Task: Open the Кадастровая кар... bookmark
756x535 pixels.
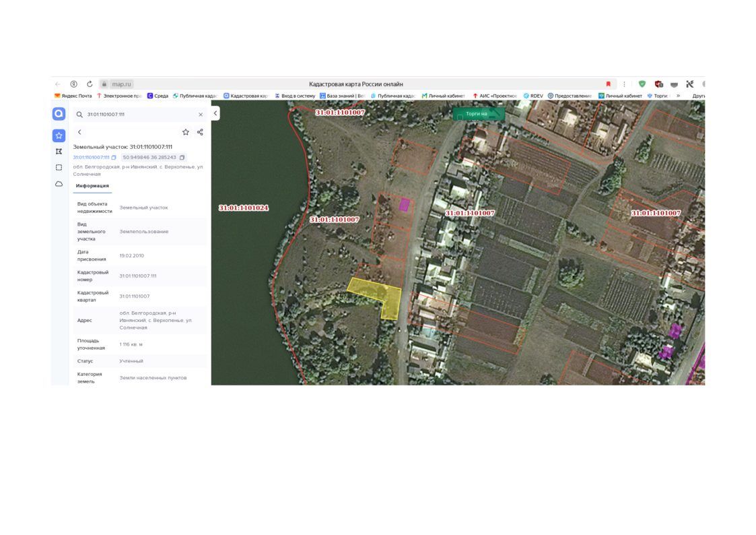Action: pos(246,96)
